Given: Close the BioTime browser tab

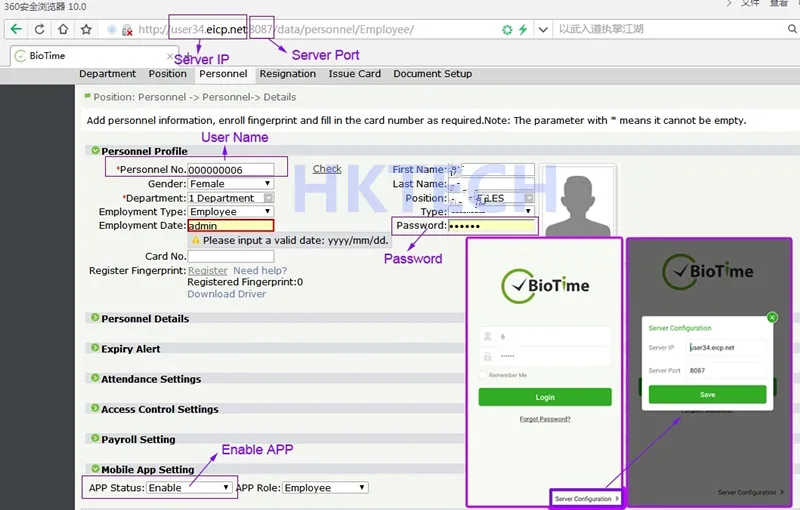Looking at the screenshot, I should (x=170, y=56).
